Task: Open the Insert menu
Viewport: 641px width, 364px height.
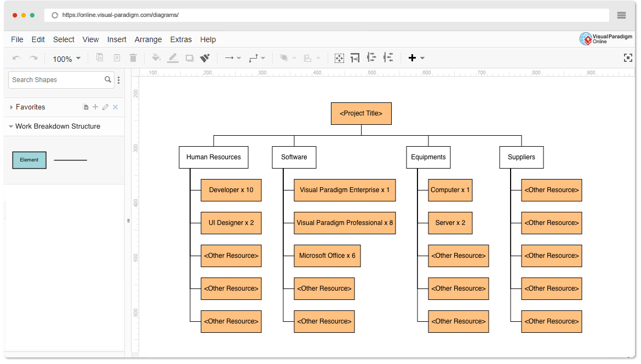Action: tap(117, 39)
